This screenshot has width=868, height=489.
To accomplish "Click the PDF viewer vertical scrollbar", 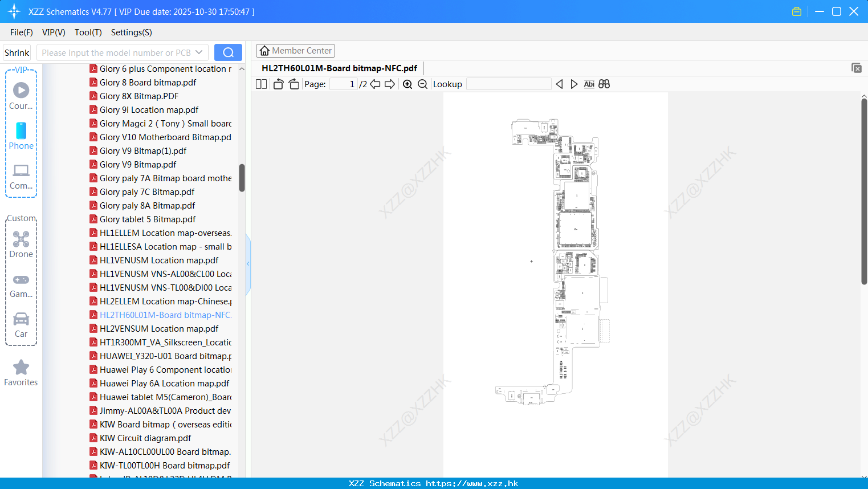I will point(864,191).
